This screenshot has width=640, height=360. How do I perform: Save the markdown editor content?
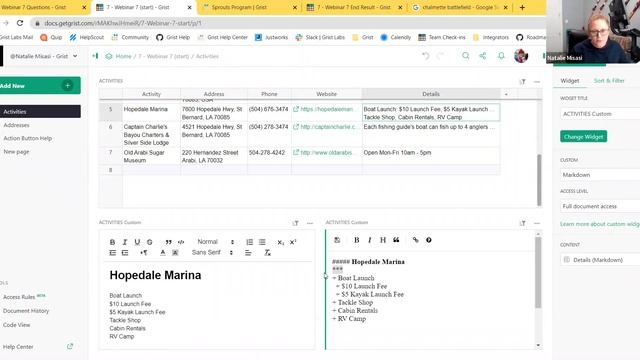tap(337, 240)
